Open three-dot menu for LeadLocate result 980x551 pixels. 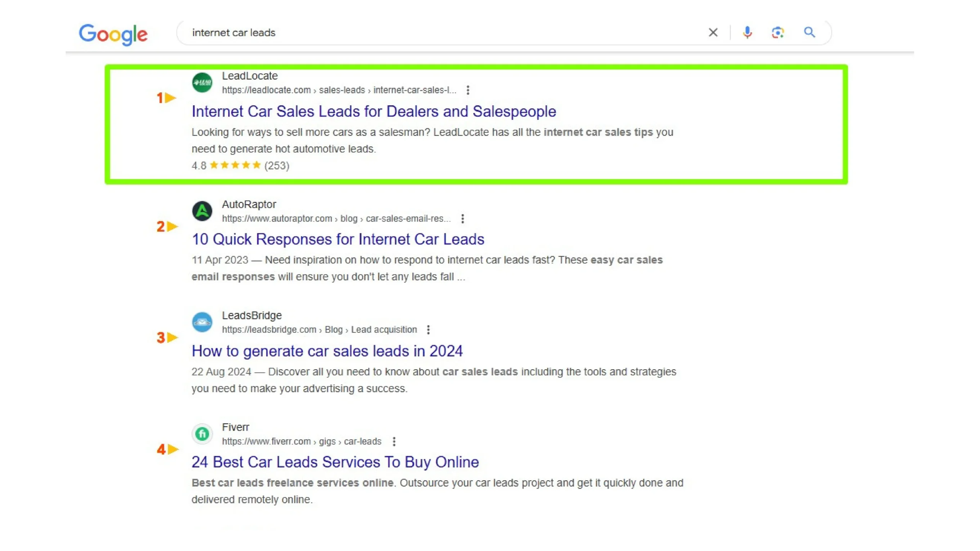pyautogui.click(x=468, y=90)
